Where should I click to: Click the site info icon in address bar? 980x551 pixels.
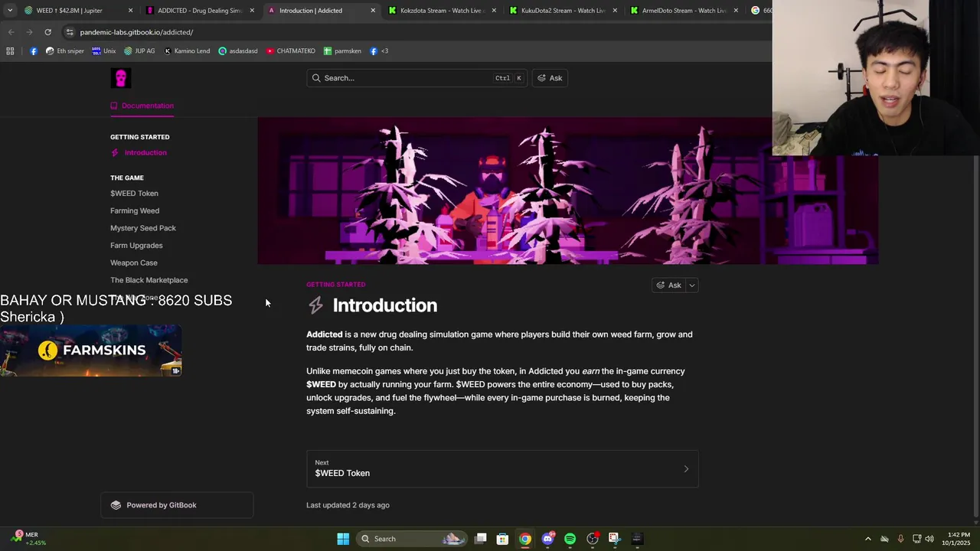point(70,32)
